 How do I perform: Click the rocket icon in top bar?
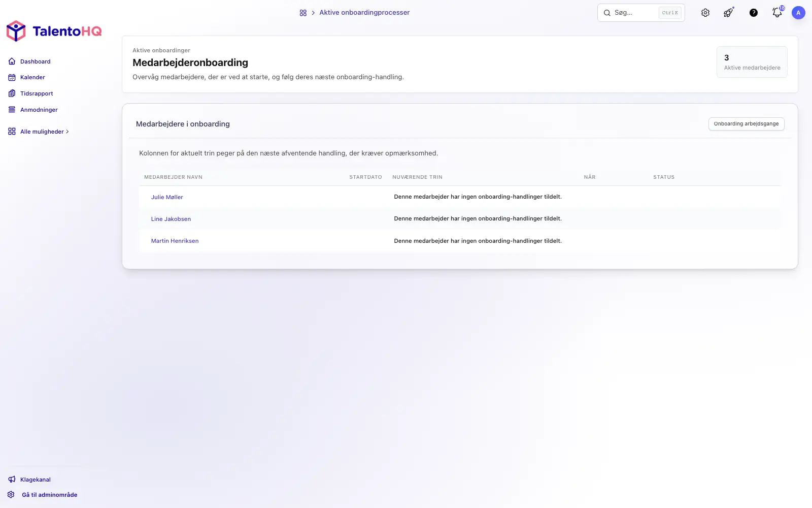(x=728, y=13)
